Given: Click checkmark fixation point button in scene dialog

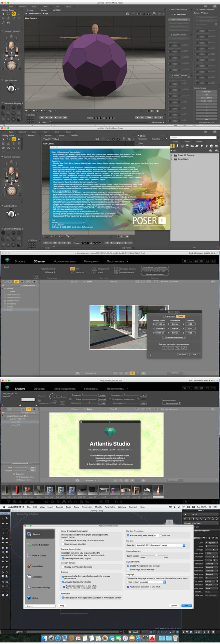Looking at the screenshot, I should (184, 348).
